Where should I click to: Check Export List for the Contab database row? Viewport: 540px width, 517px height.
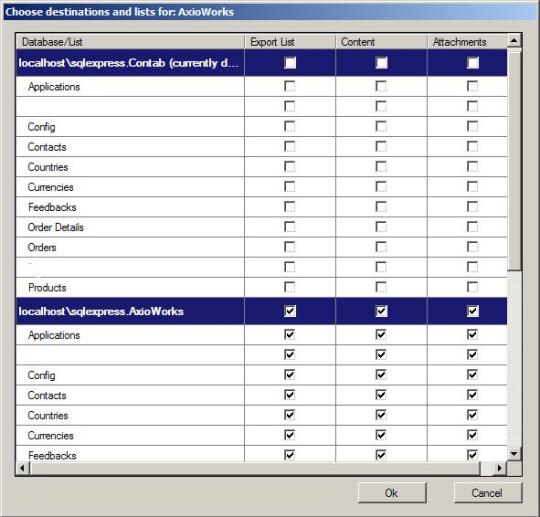click(x=290, y=63)
